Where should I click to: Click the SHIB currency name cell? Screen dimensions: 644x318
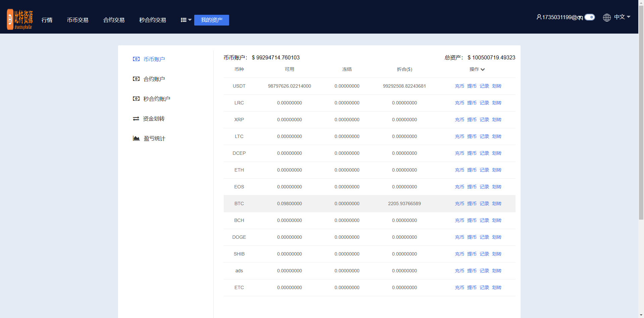point(239,254)
